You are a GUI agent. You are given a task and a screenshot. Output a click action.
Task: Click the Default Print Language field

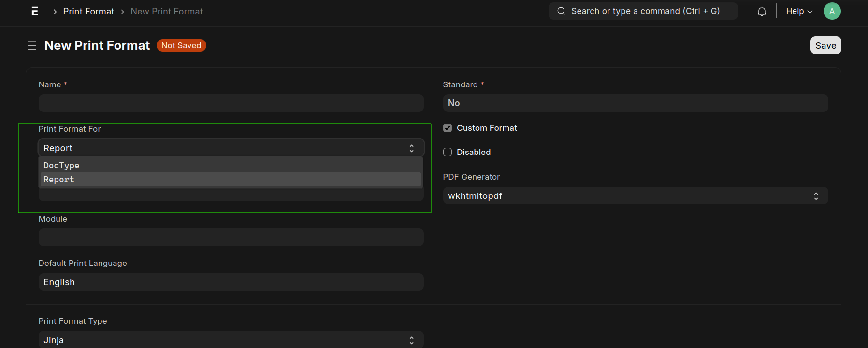pos(231,282)
